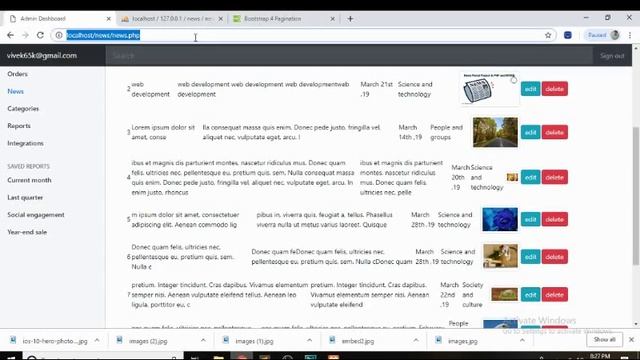Edit the web development news row
Viewport: 640px width, 360px height.
531,89
